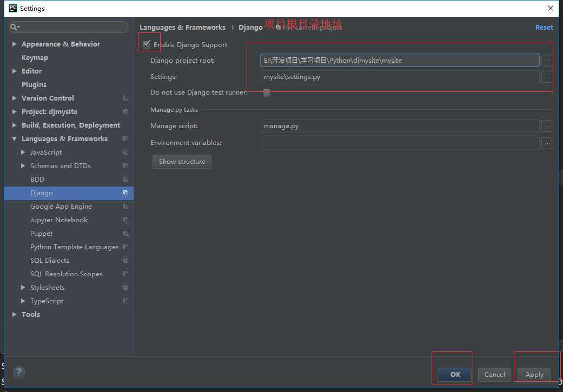Image resolution: width=563 pixels, height=392 pixels.
Task: Click Show structure button
Action: [x=182, y=162]
